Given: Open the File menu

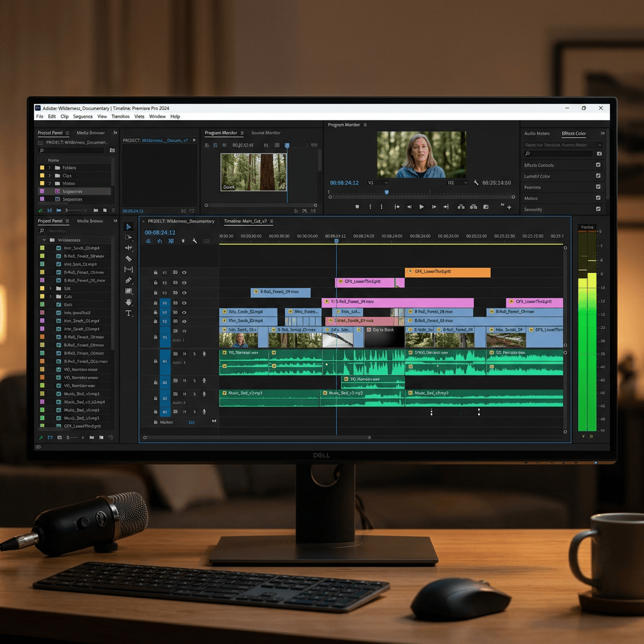Looking at the screenshot, I should point(40,116).
